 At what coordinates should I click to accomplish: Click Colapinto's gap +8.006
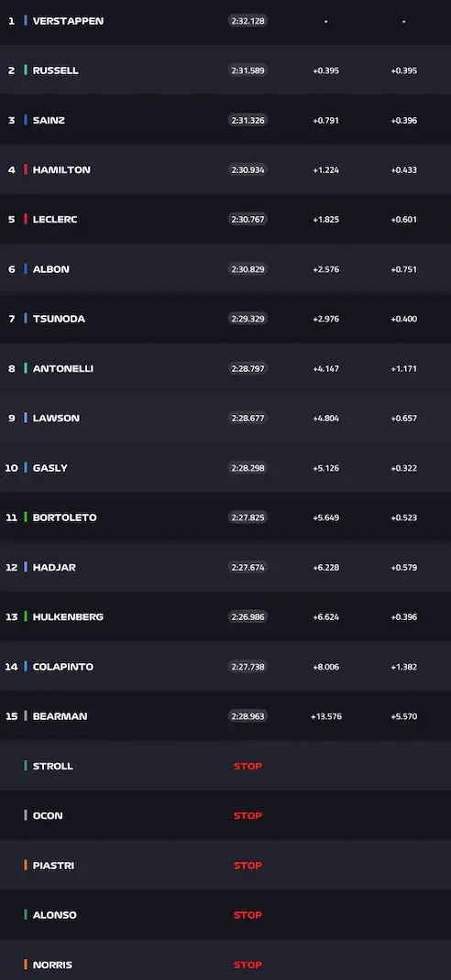click(326, 667)
